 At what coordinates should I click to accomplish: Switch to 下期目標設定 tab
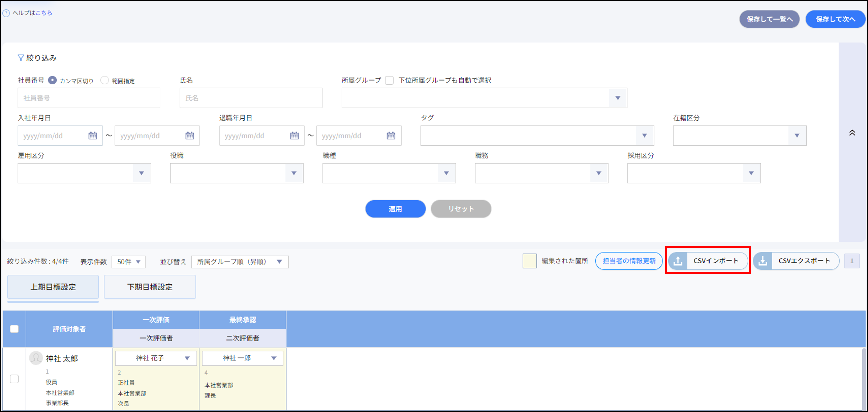pos(150,287)
